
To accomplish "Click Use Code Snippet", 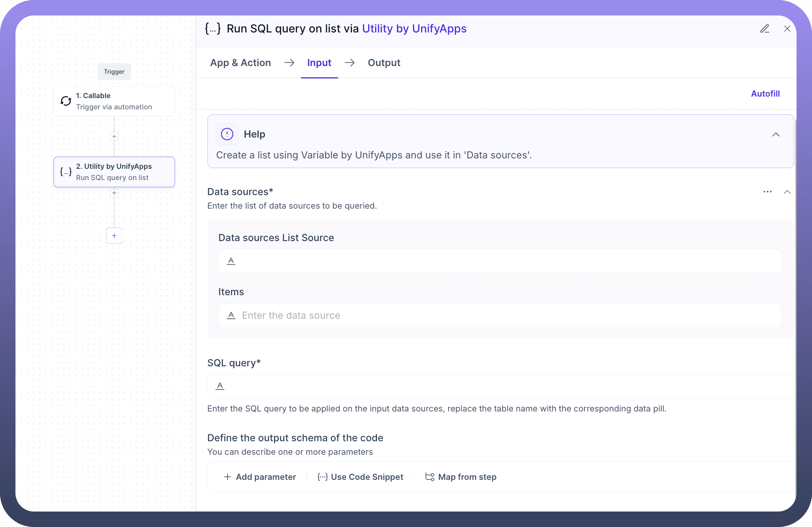I will (x=360, y=477).
